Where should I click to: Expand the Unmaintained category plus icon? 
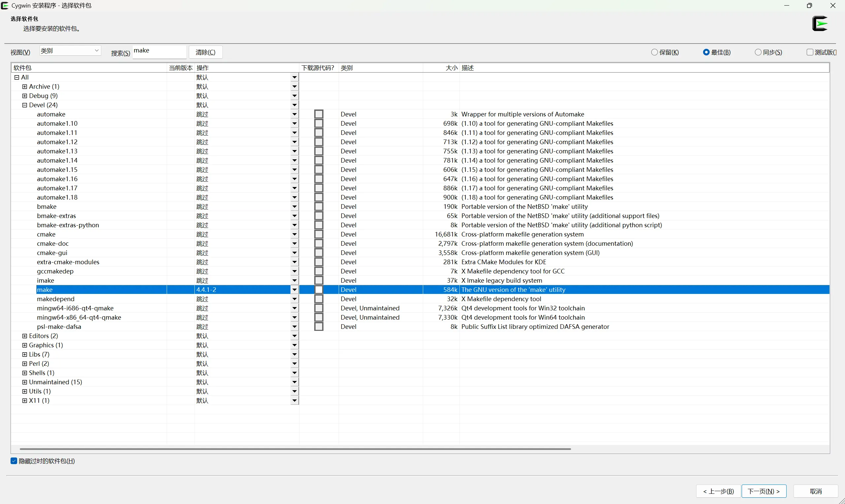tap(24, 382)
